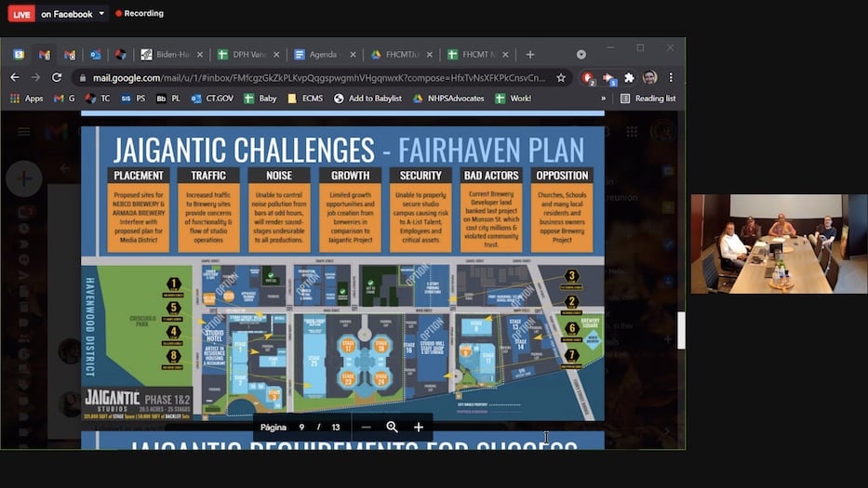Go back using the browser back arrow
Screen dimensions: 868x488
14,78
